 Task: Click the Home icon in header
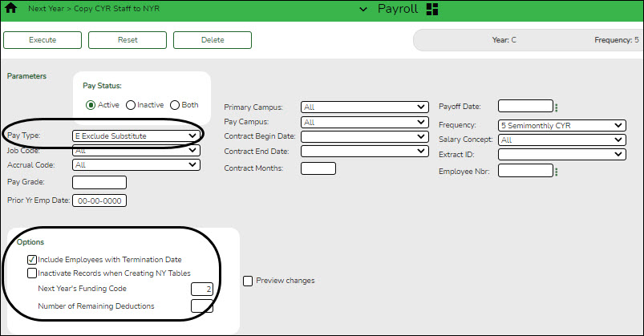pos(11,9)
